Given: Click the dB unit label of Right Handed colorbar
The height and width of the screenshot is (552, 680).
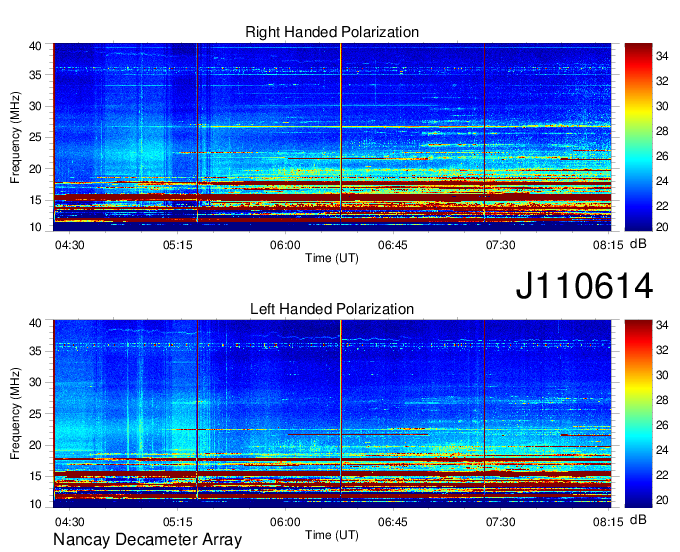Looking at the screenshot, I should (x=638, y=244).
